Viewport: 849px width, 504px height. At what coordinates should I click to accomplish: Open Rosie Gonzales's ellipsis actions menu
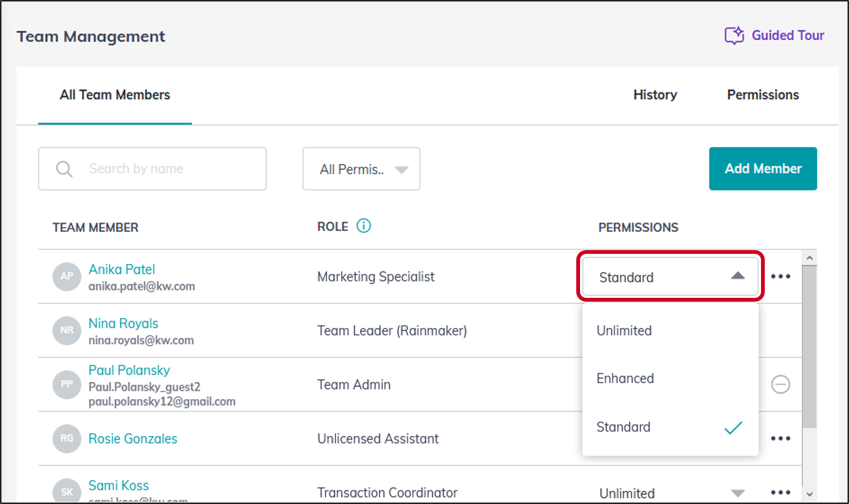coord(781,438)
